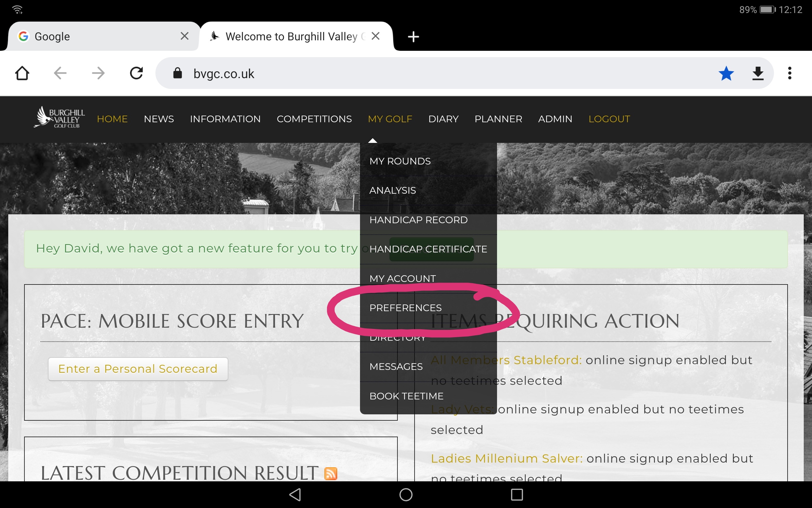Tap the Android recent apps square
The image size is (812, 508).
[x=517, y=495]
